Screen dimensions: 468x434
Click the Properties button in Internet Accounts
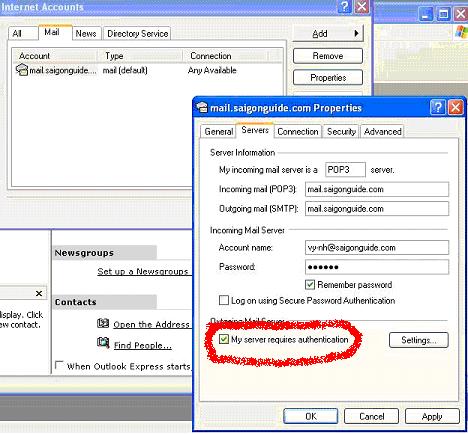point(328,78)
